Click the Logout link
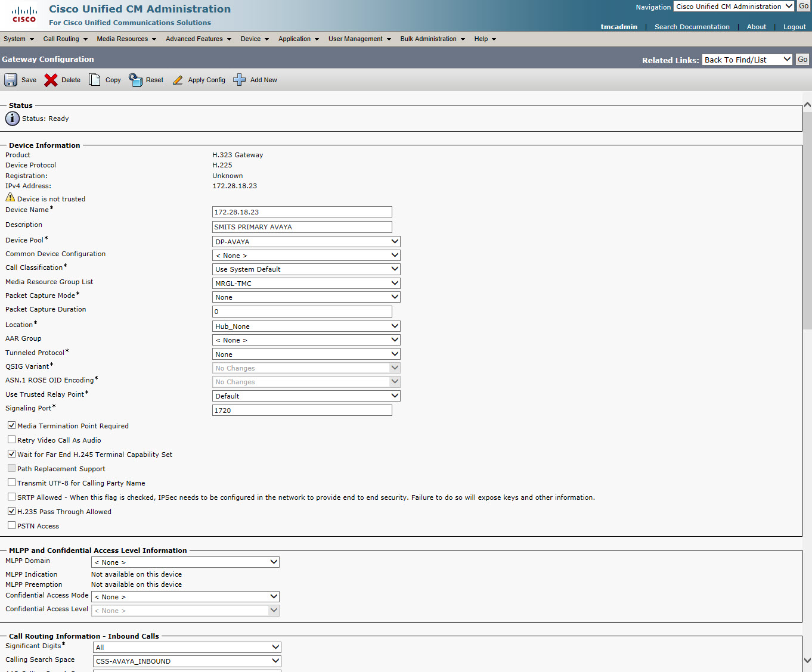The height and width of the screenshot is (672, 812). pyautogui.click(x=795, y=27)
